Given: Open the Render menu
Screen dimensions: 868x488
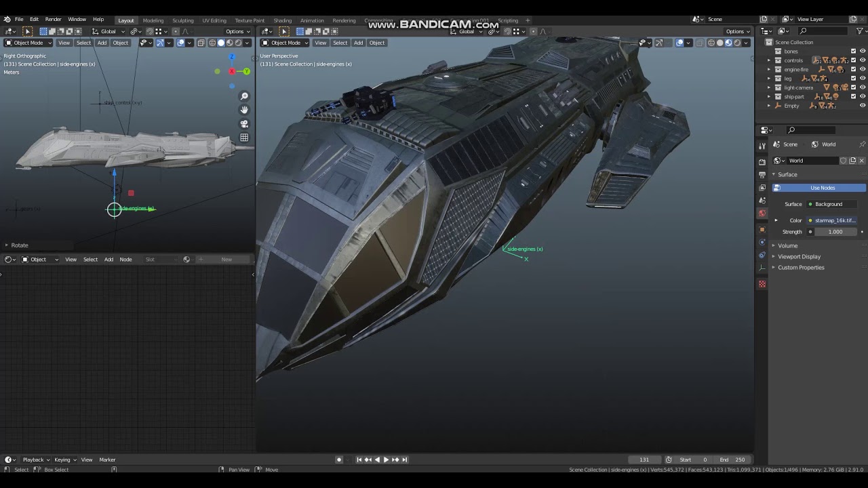Looking at the screenshot, I should coord(53,20).
